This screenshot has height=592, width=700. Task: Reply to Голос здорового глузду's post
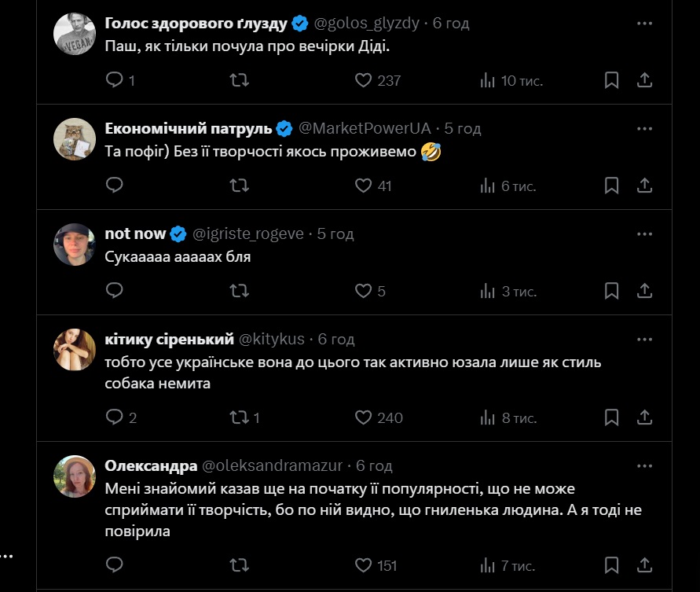click(x=115, y=80)
